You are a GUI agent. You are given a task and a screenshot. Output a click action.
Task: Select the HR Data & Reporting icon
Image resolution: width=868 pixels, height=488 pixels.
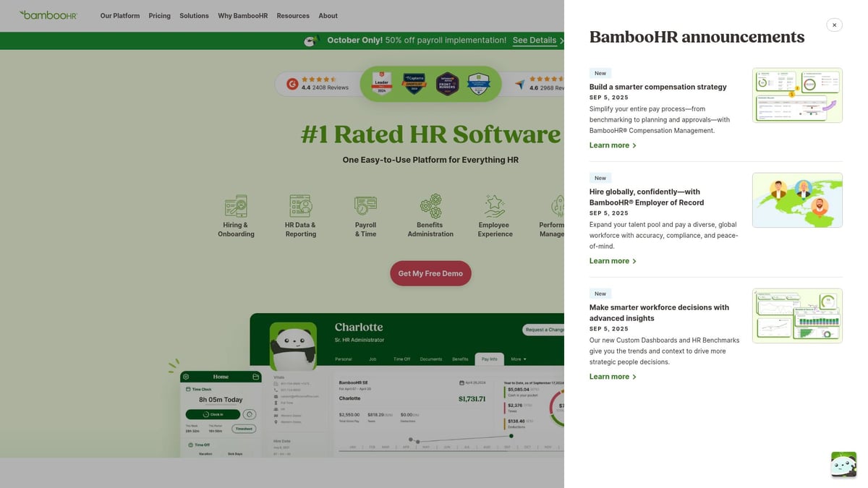(300, 205)
